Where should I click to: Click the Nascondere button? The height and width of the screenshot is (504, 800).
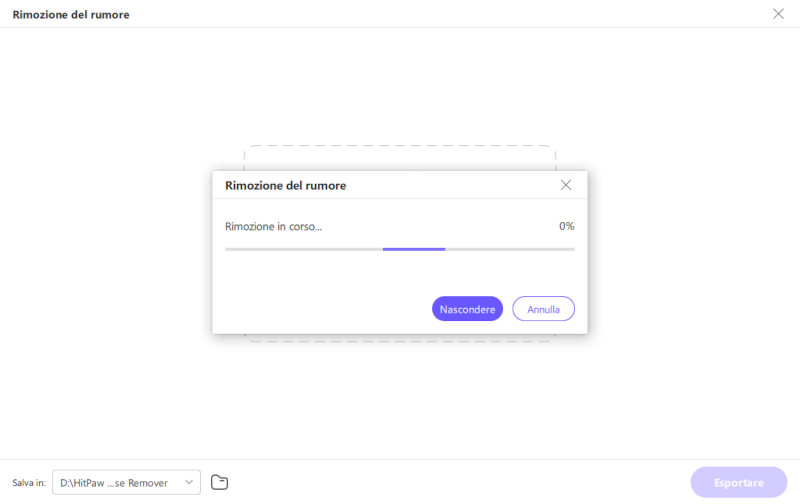(x=467, y=309)
